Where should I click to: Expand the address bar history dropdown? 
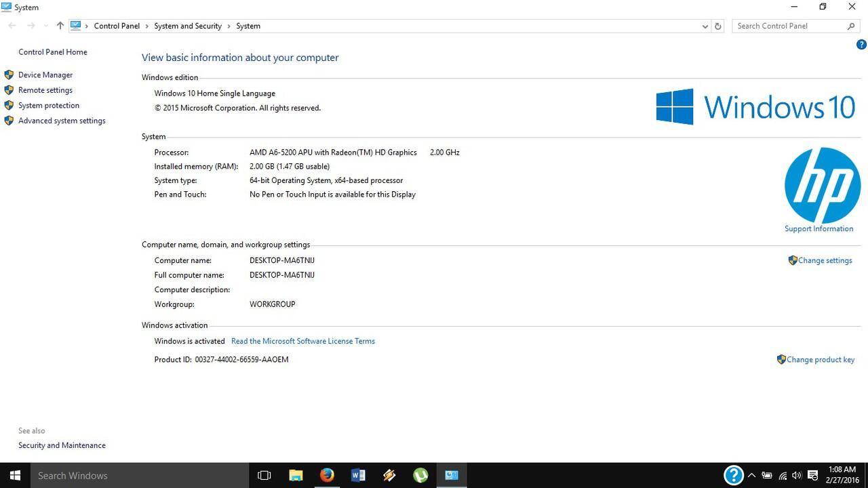coord(705,26)
